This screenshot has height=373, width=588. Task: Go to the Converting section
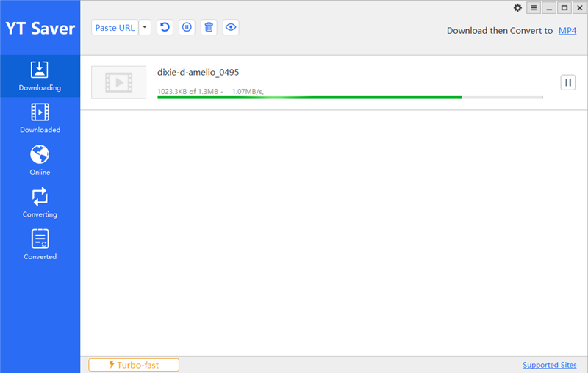pyautogui.click(x=40, y=203)
